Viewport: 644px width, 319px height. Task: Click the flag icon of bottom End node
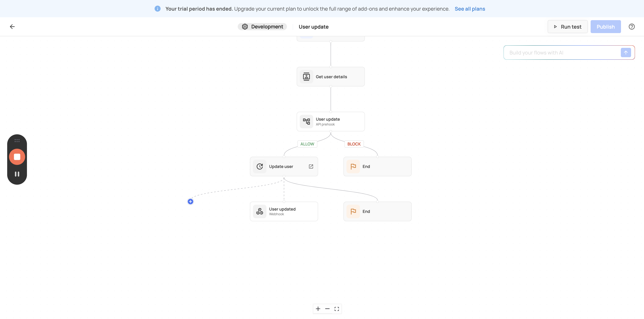(x=353, y=211)
